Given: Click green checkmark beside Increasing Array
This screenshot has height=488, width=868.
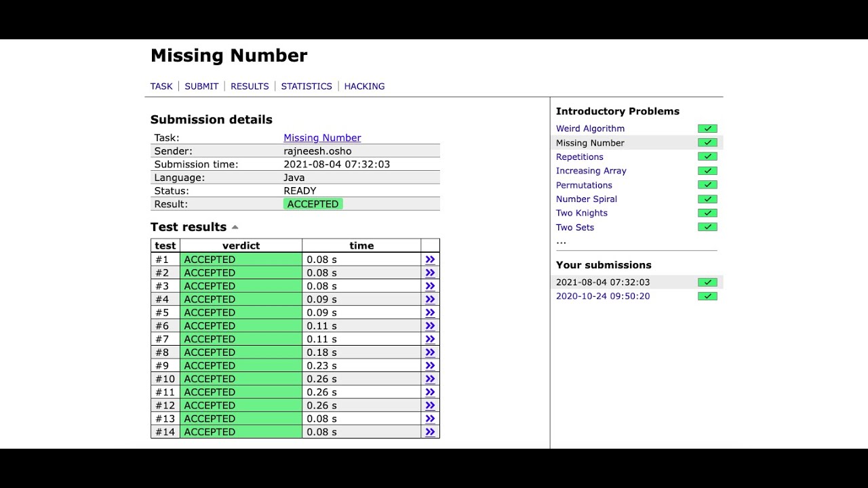Looking at the screenshot, I should coord(707,171).
